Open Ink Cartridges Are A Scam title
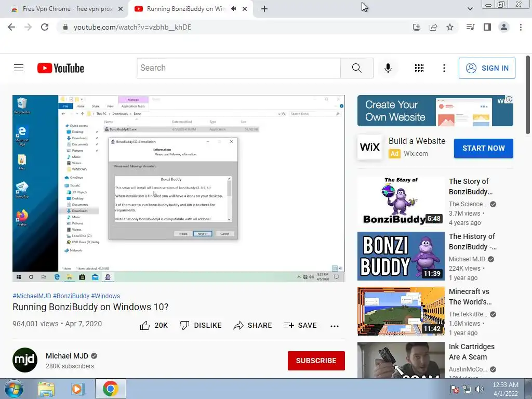This screenshot has height=399, width=532. pyautogui.click(x=472, y=352)
